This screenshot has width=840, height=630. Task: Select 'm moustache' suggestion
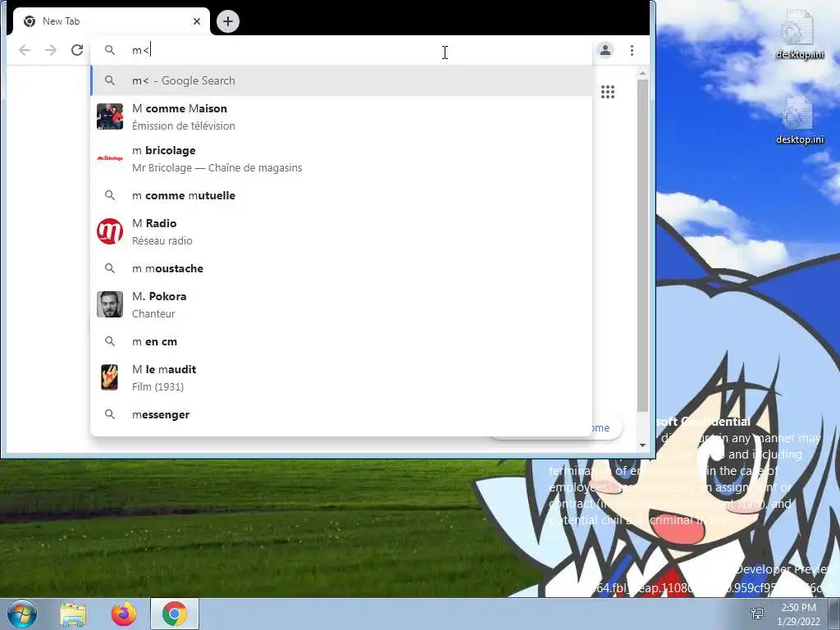coord(342,268)
